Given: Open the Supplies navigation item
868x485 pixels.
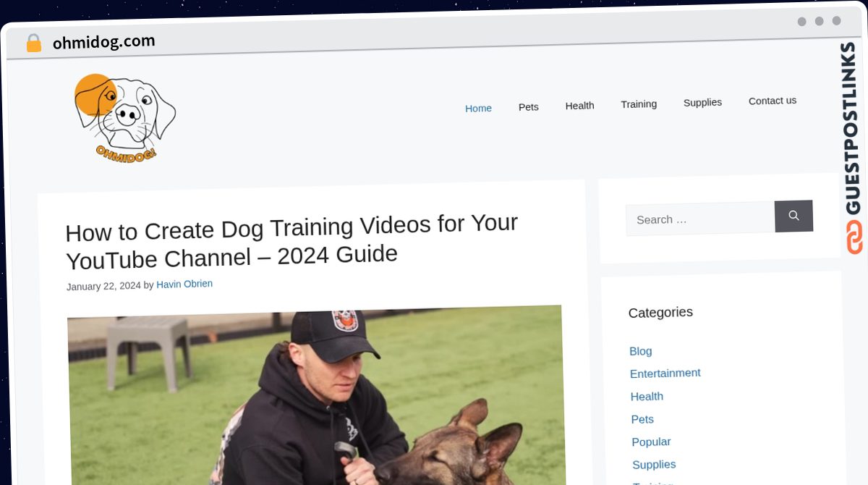Looking at the screenshot, I should [x=702, y=102].
